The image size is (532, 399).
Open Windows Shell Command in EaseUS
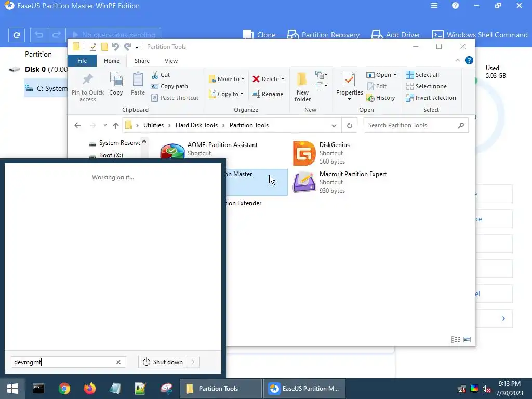click(480, 35)
